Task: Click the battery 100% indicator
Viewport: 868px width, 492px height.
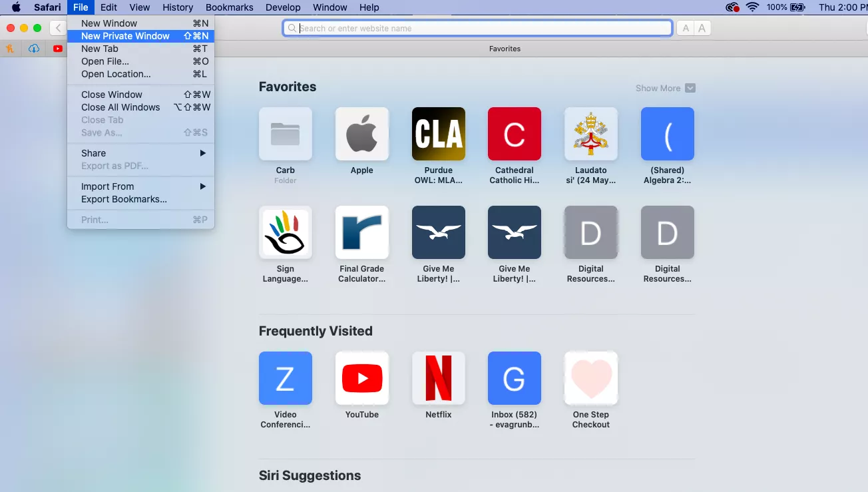Action: click(786, 7)
